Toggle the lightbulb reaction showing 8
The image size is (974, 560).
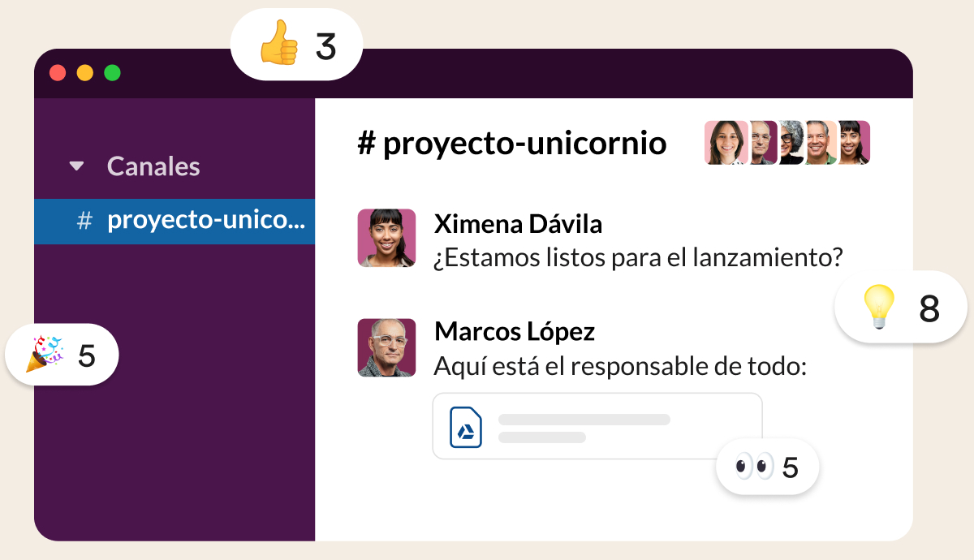point(930,307)
